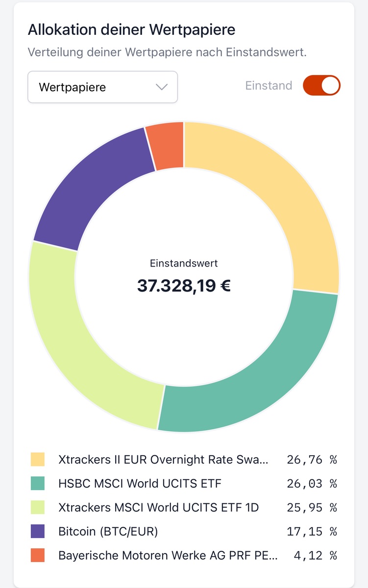The width and height of the screenshot is (368, 588).
Task: Click the dropdown chevron arrow
Action: (x=161, y=87)
